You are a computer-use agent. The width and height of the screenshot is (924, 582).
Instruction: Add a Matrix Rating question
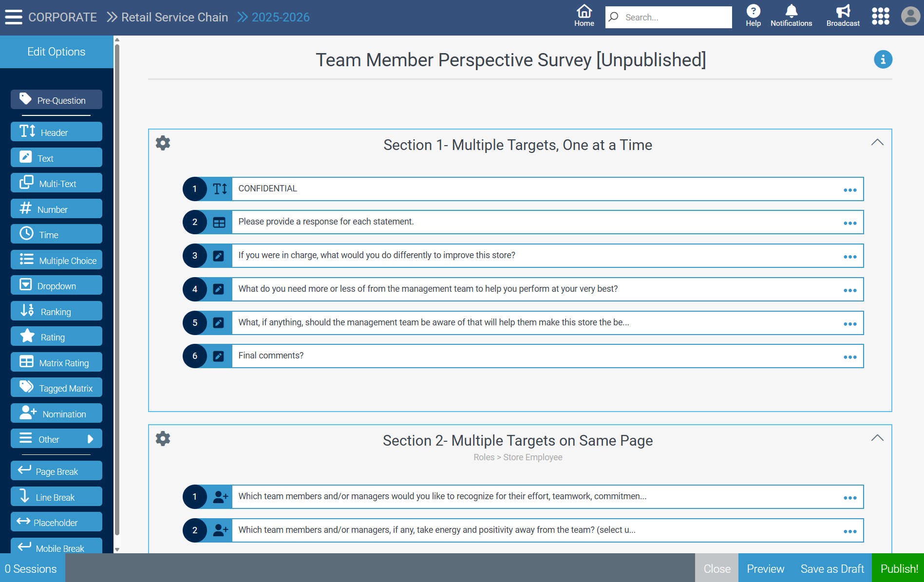(x=57, y=363)
